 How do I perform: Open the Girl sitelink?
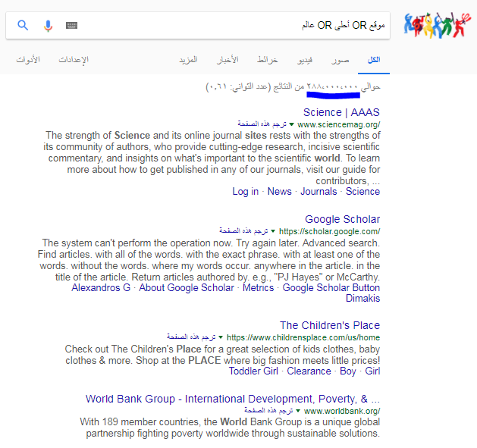(x=372, y=371)
